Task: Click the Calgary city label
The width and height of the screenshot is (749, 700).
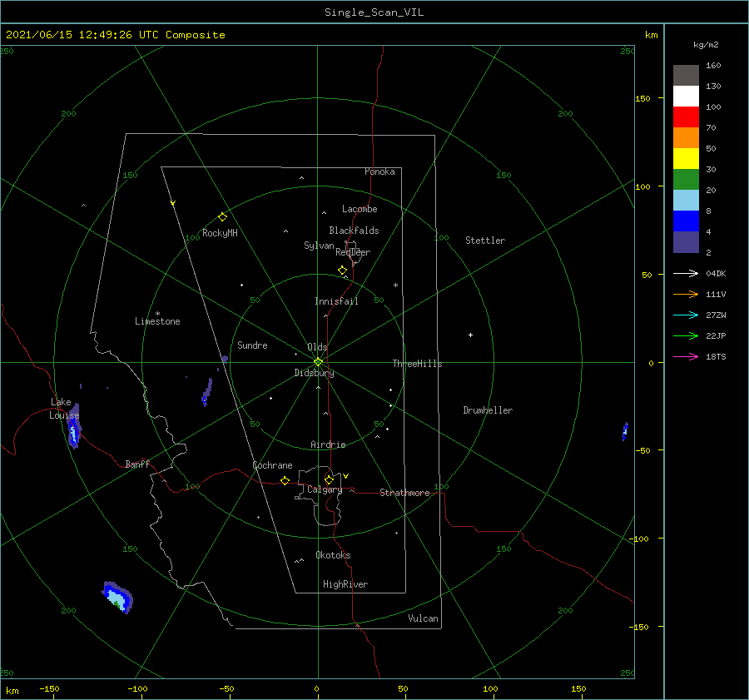Action: click(x=325, y=489)
